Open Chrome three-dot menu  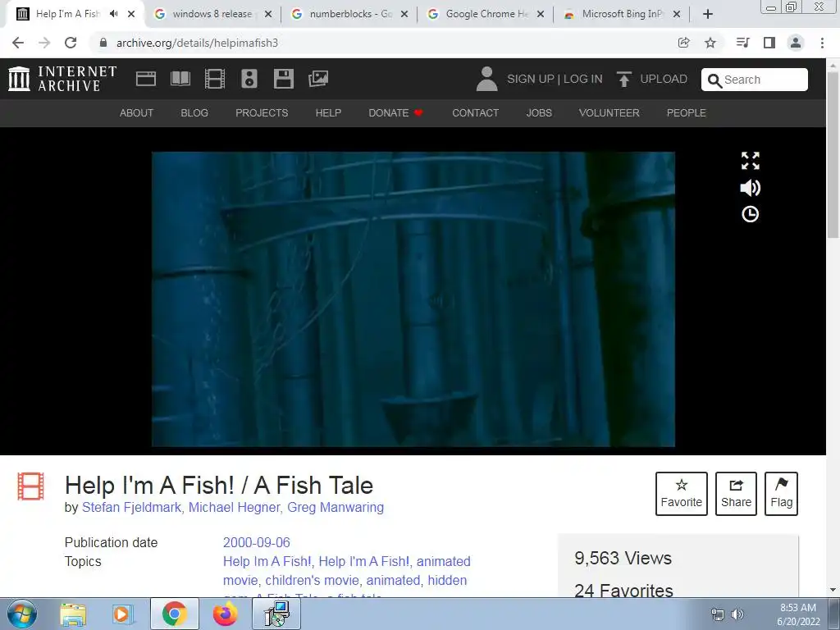click(822, 43)
